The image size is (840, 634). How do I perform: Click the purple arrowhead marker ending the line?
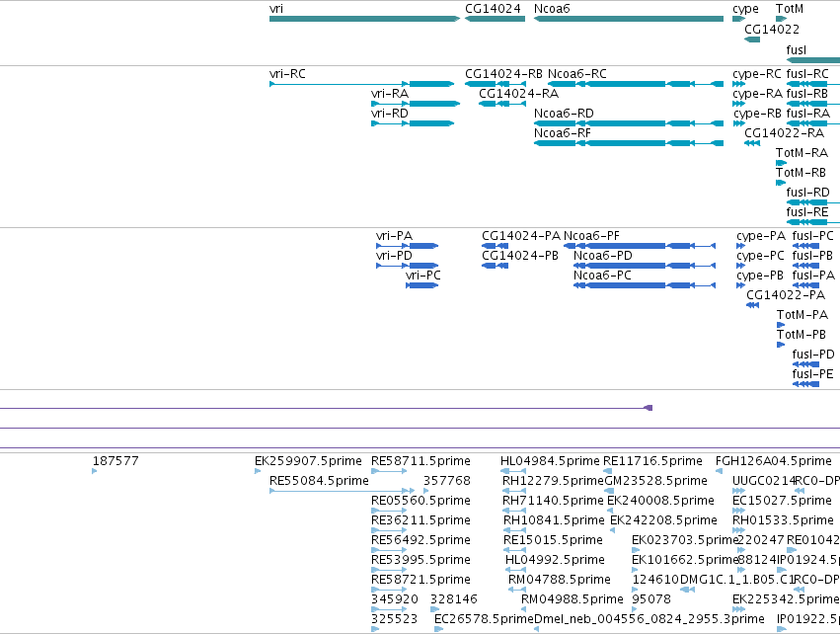coord(649,408)
